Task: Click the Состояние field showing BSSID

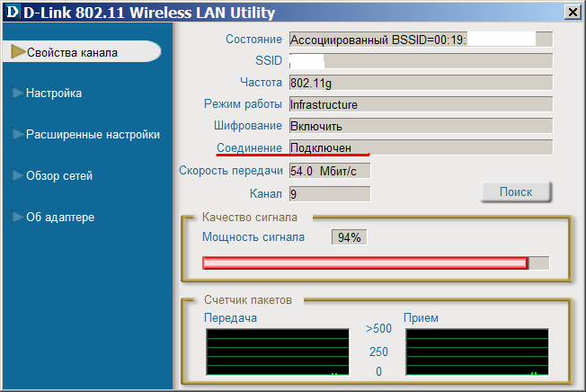Action: [421, 40]
